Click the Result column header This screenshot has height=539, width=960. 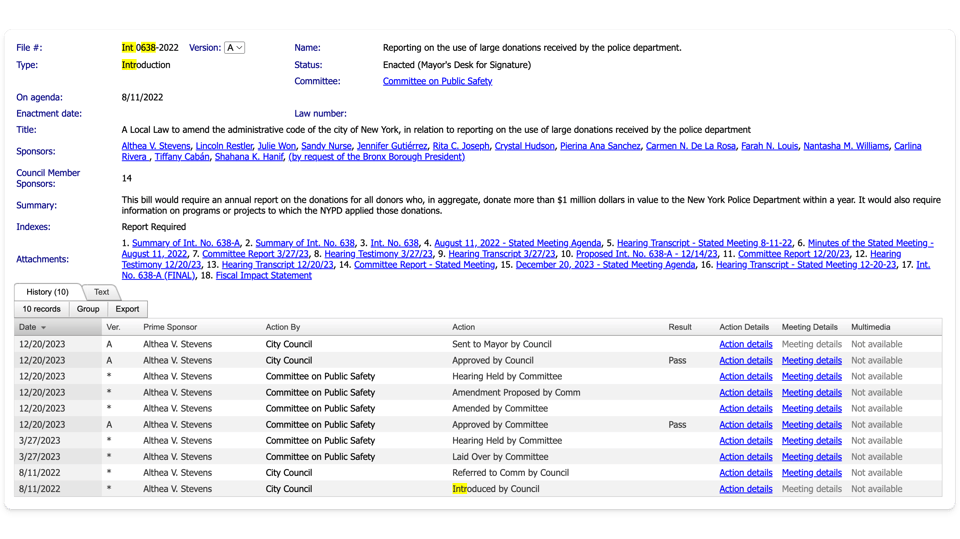point(680,327)
